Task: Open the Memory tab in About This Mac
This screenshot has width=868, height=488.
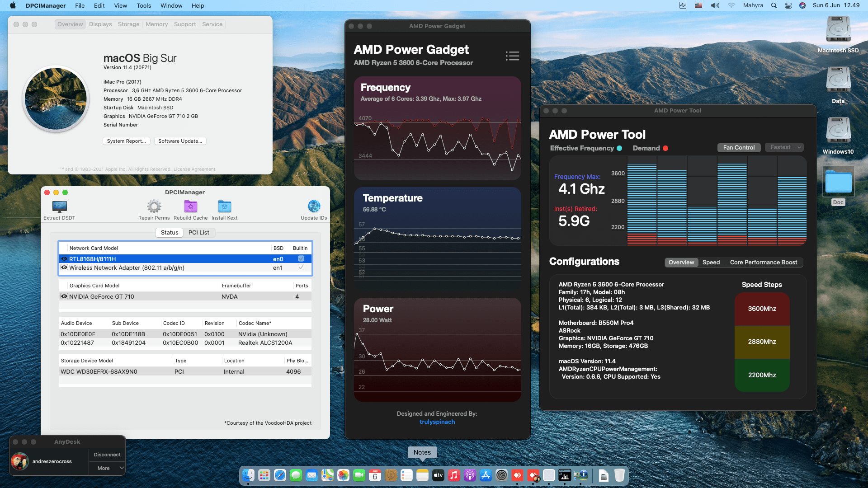Action: pos(156,24)
